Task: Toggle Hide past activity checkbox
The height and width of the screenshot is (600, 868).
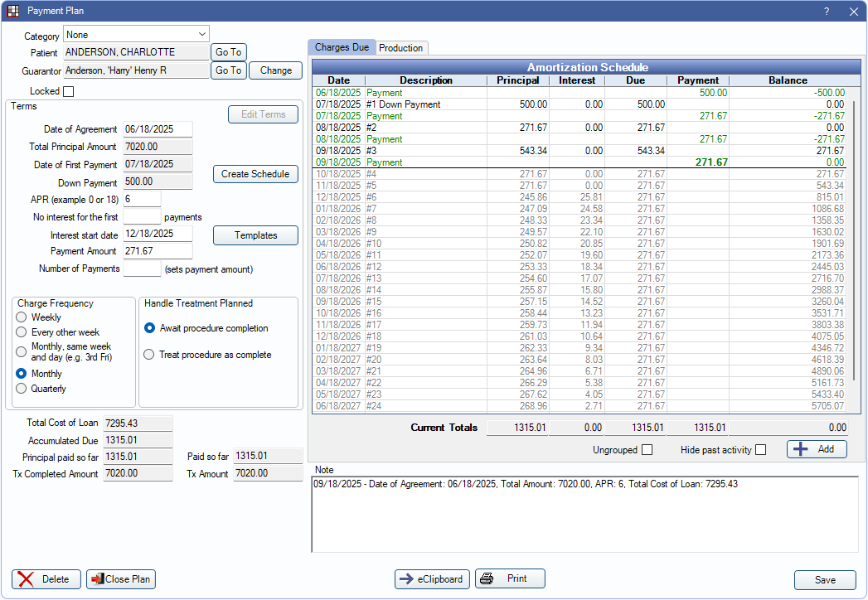Action: (760, 450)
